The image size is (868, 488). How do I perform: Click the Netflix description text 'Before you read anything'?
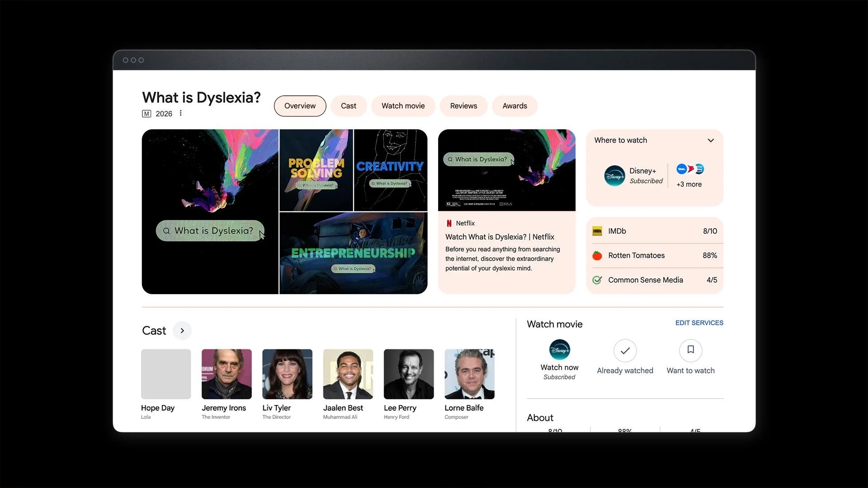coord(503,259)
